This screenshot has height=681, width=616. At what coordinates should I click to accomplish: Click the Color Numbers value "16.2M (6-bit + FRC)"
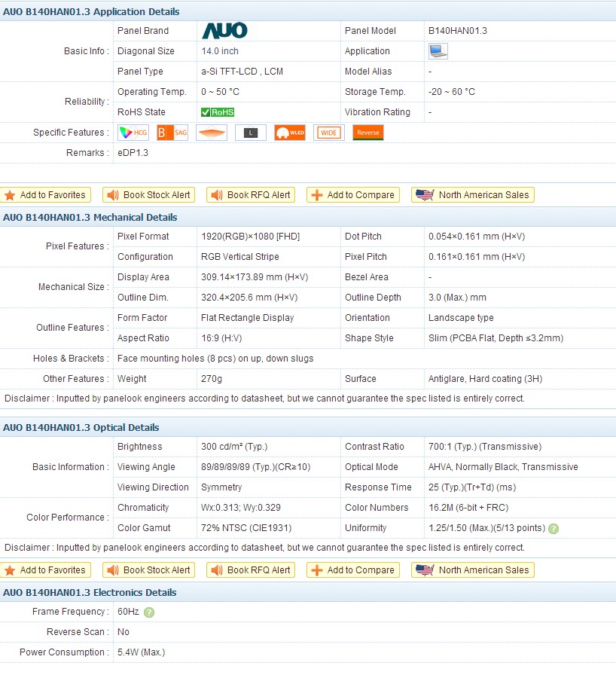click(468, 508)
